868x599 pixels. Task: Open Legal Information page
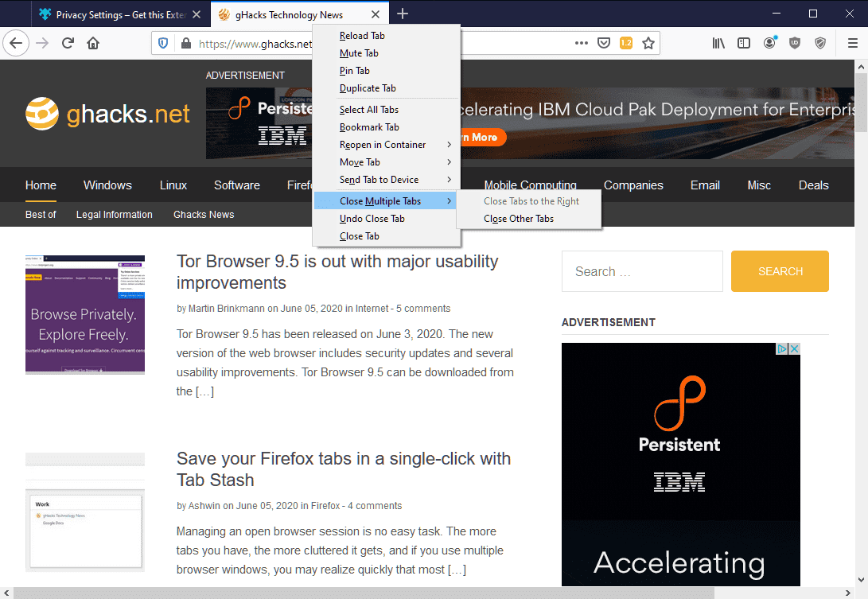pyautogui.click(x=114, y=214)
